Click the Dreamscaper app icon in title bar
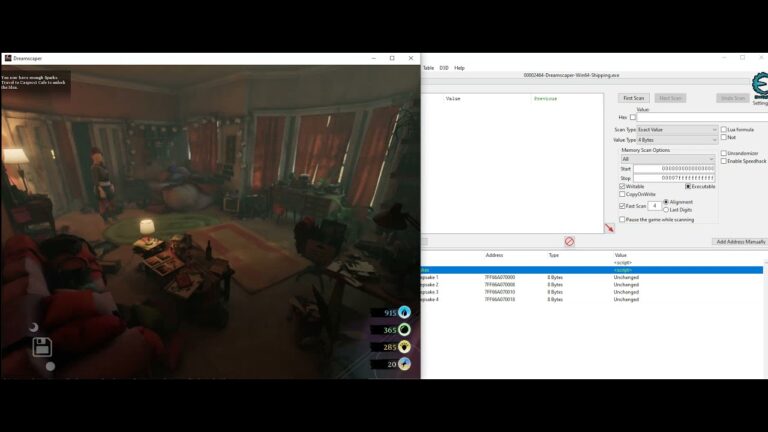The image size is (768, 432). pos(8,58)
